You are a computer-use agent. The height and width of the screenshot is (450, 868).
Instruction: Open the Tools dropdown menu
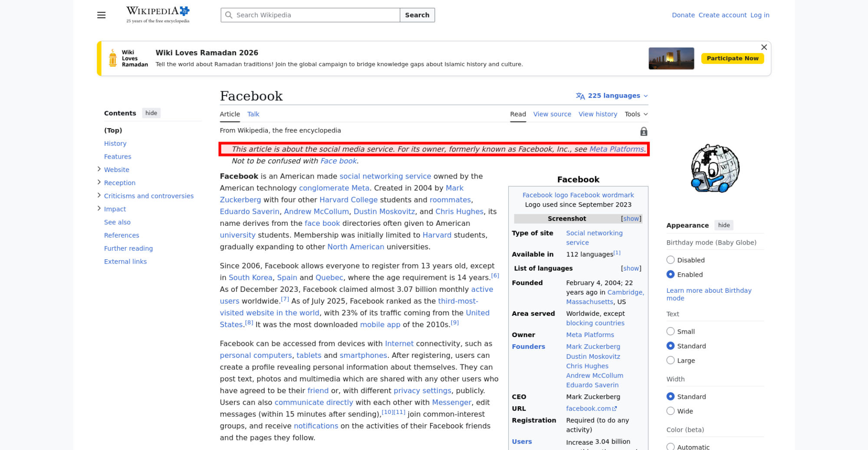[x=636, y=114]
